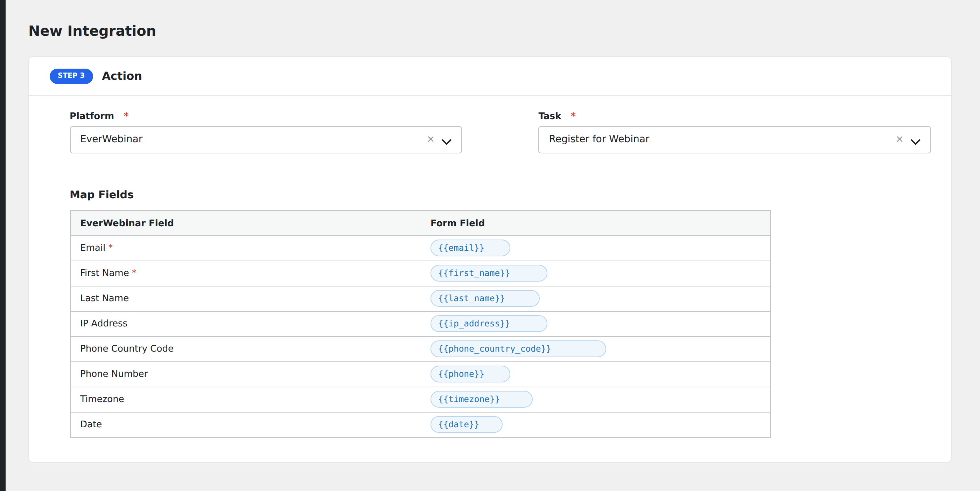Click the IP Address field label
This screenshot has width=980, height=491.
click(104, 323)
